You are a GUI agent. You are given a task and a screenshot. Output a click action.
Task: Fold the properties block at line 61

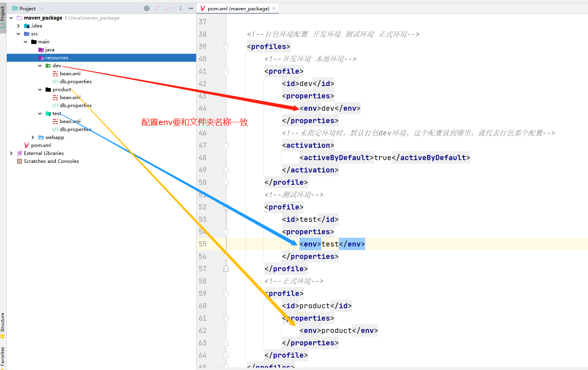pos(226,318)
